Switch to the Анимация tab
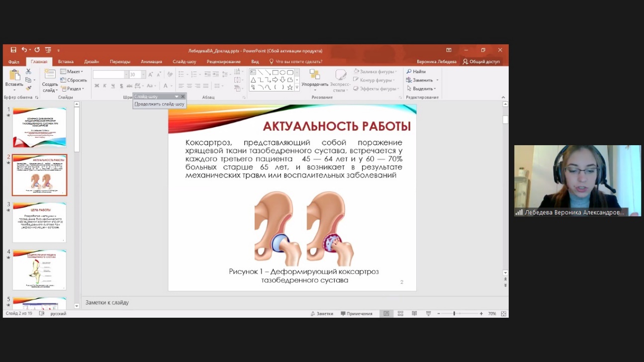 click(151, 62)
